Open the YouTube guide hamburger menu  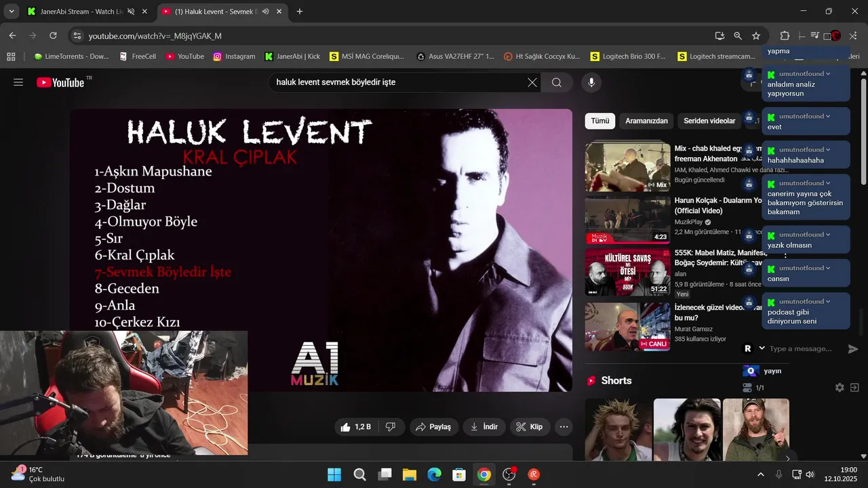18,83
